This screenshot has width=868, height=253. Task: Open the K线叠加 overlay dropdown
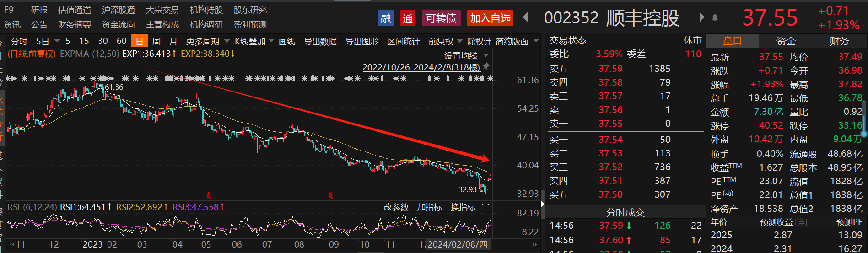tap(254, 42)
